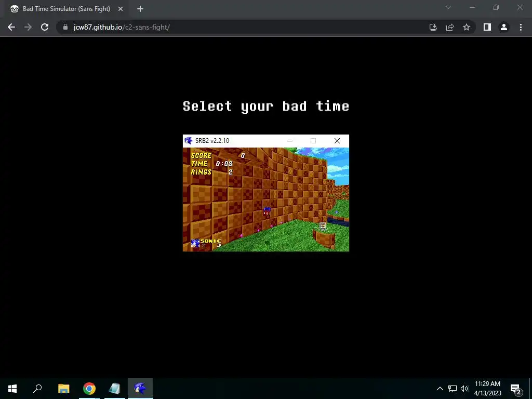Image resolution: width=532 pixels, height=399 pixels.
Task: Open the notification center icon
Action: pos(515,389)
